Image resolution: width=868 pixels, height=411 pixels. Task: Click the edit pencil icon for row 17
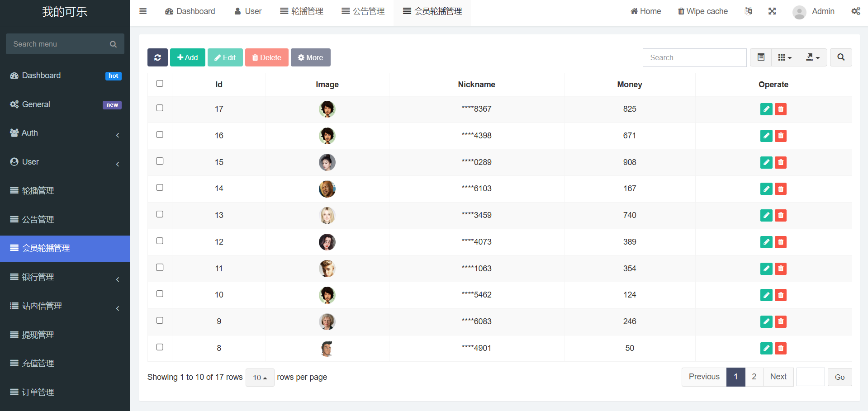pyautogui.click(x=766, y=109)
